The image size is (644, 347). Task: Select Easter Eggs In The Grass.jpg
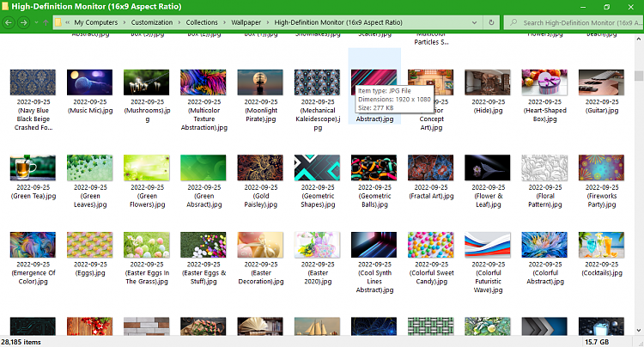point(146,245)
